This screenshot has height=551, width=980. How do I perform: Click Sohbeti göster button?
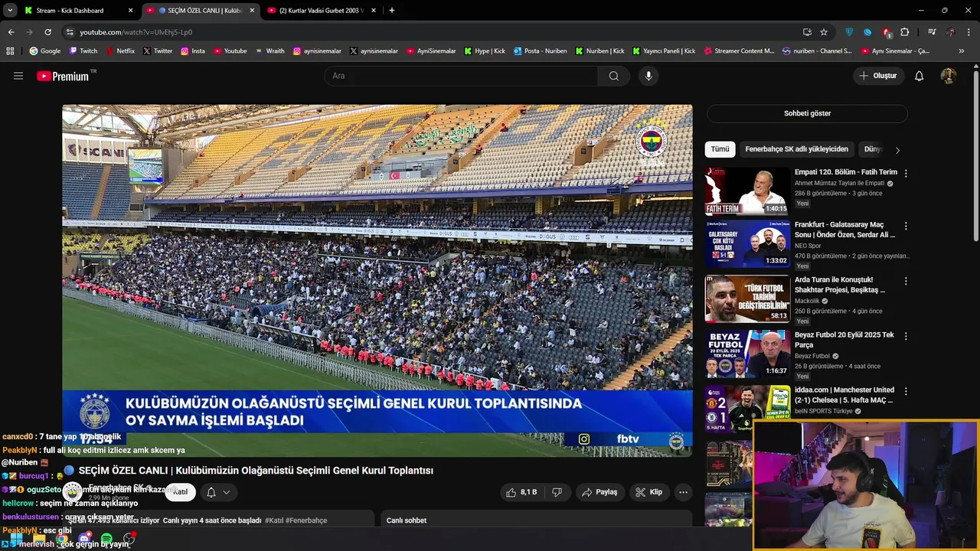pos(807,113)
